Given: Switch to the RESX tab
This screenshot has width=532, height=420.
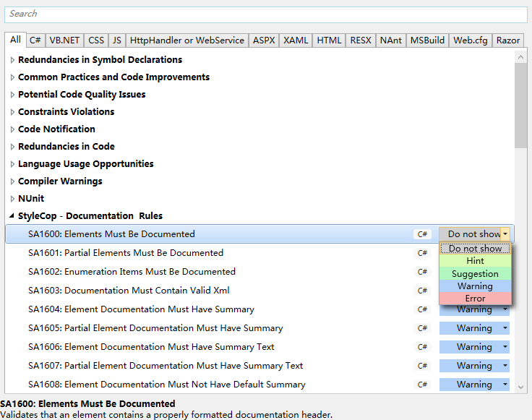Looking at the screenshot, I should click(361, 40).
